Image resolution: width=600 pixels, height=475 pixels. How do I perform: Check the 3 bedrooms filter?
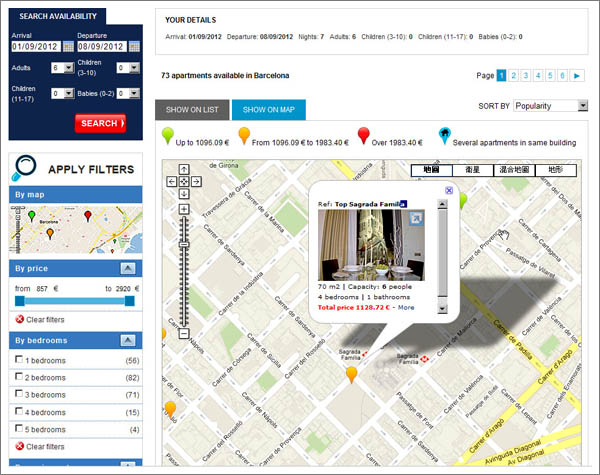(19, 393)
